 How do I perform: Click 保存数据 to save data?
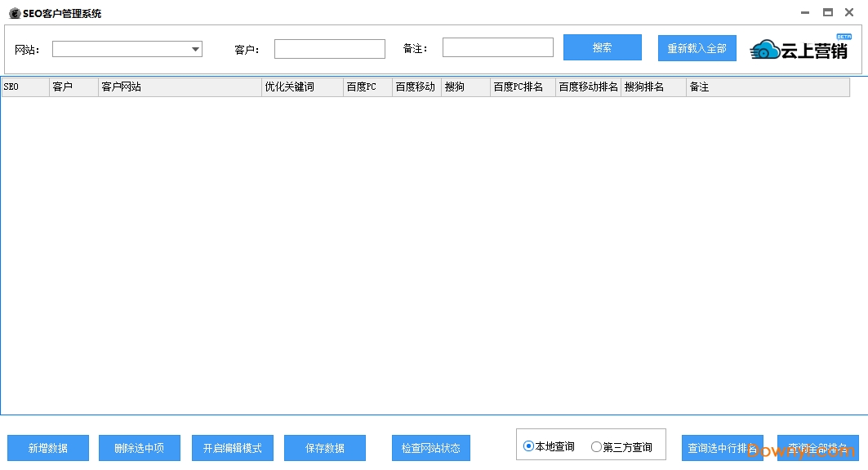[x=324, y=447]
